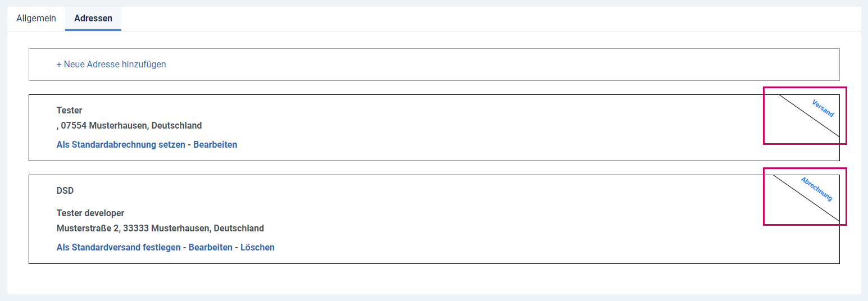Click the DSD company name

(x=65, y=190)
